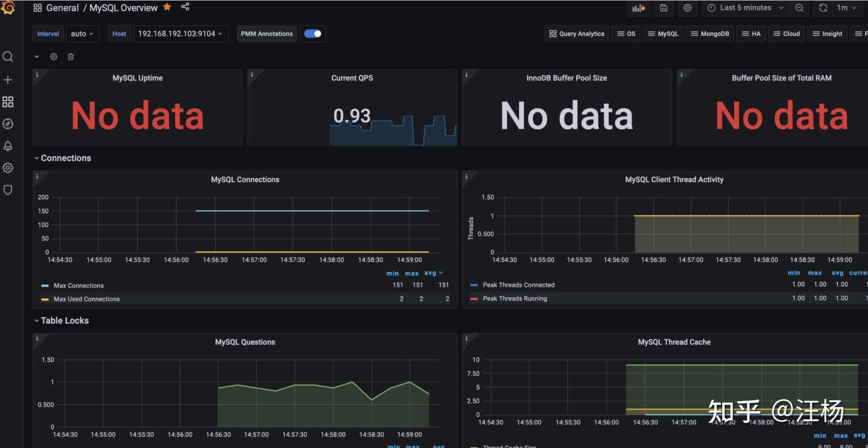Open the MySQL Connections panel title menu
Image resolution: width=868 pixels, height=448 pixels.
[245, 179]
